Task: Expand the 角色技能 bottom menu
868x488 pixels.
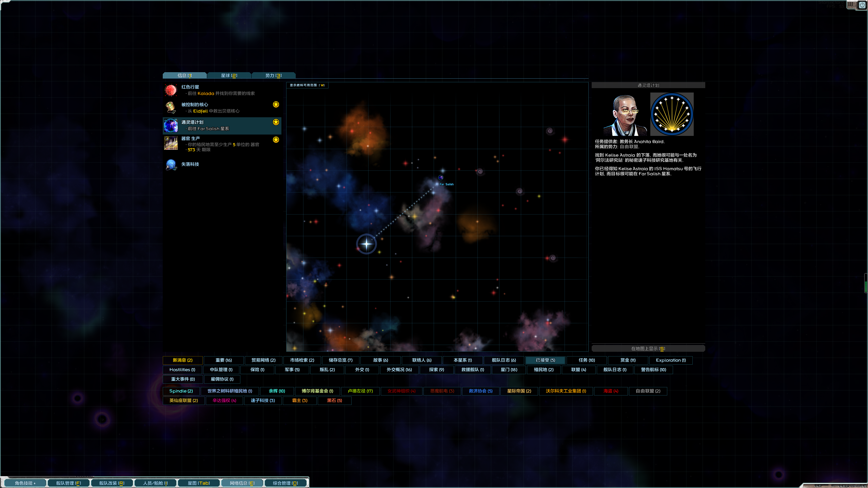Action: [25, 483]
